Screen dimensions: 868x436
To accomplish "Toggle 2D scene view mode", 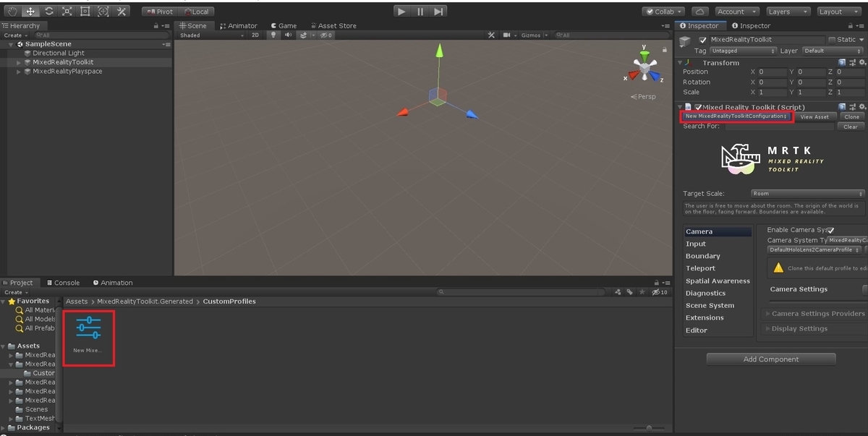I will pos(255,35).
